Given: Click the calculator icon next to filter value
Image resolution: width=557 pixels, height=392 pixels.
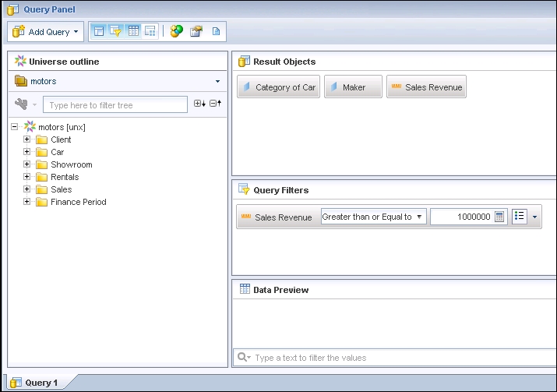Looking at the screenshot, I should point(499,217).
